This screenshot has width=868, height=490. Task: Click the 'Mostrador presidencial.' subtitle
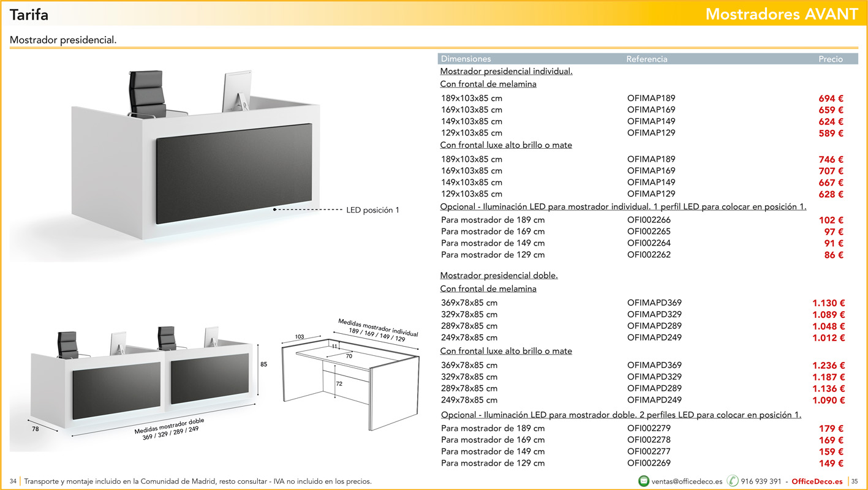point(63,40)
